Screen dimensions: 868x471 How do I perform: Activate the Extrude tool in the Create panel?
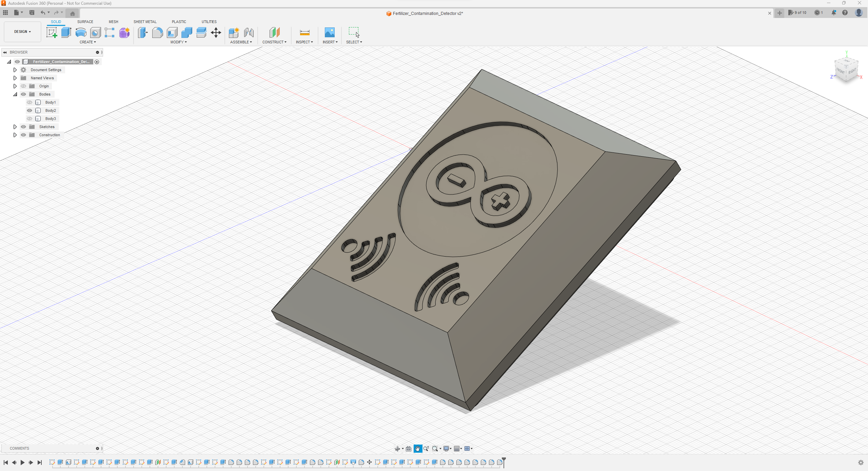66,33
